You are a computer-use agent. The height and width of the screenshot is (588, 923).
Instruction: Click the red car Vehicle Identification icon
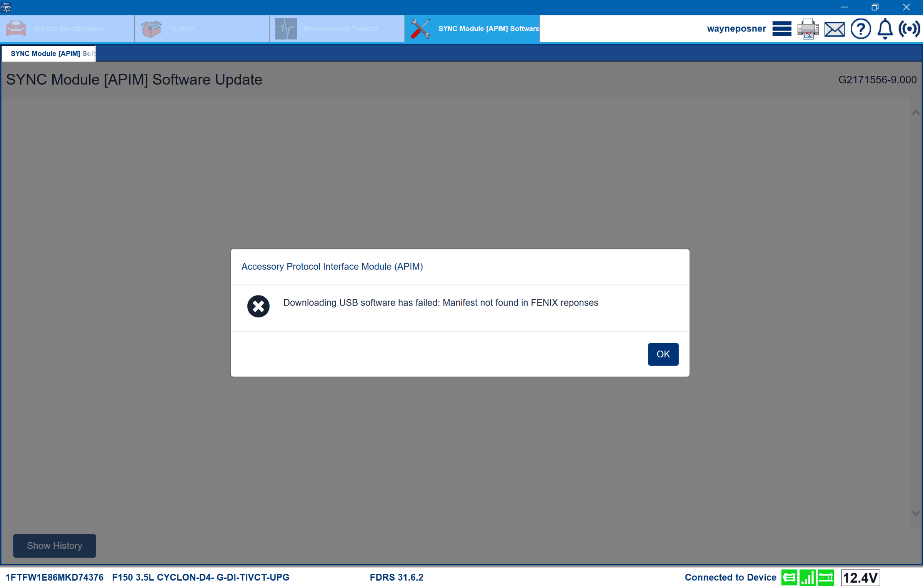point(16,29)
